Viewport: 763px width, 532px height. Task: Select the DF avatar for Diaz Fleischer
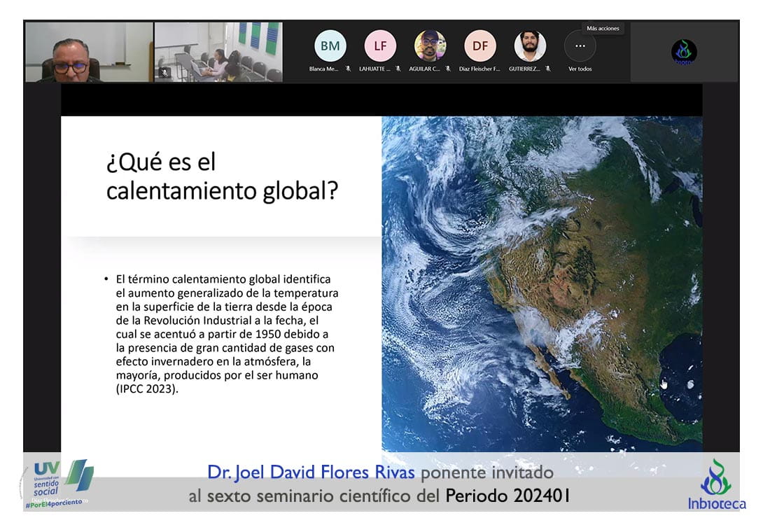point(479,46)
